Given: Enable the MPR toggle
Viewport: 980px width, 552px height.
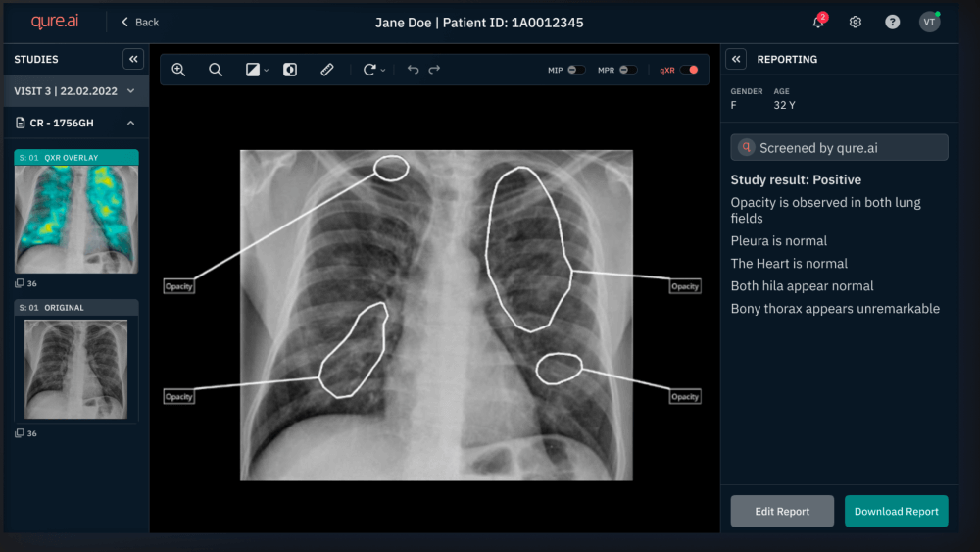Looking at the screenshot, I should point(628,70).
